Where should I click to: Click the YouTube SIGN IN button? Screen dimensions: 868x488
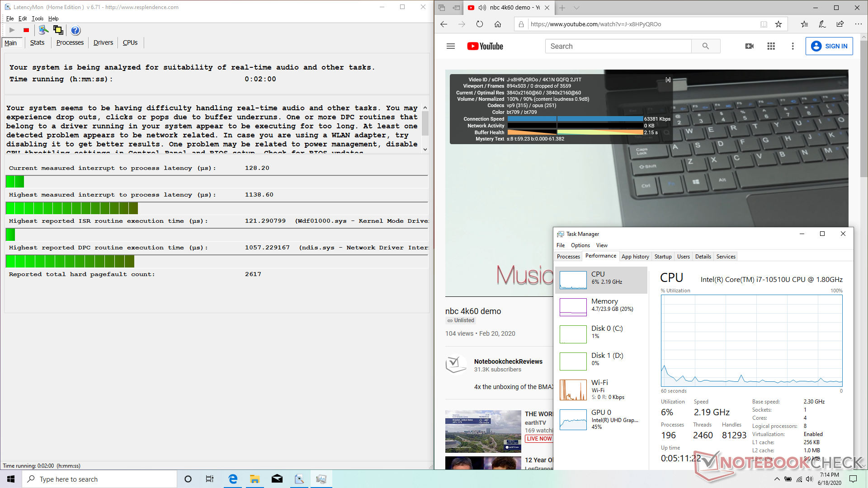pos(829,46)
